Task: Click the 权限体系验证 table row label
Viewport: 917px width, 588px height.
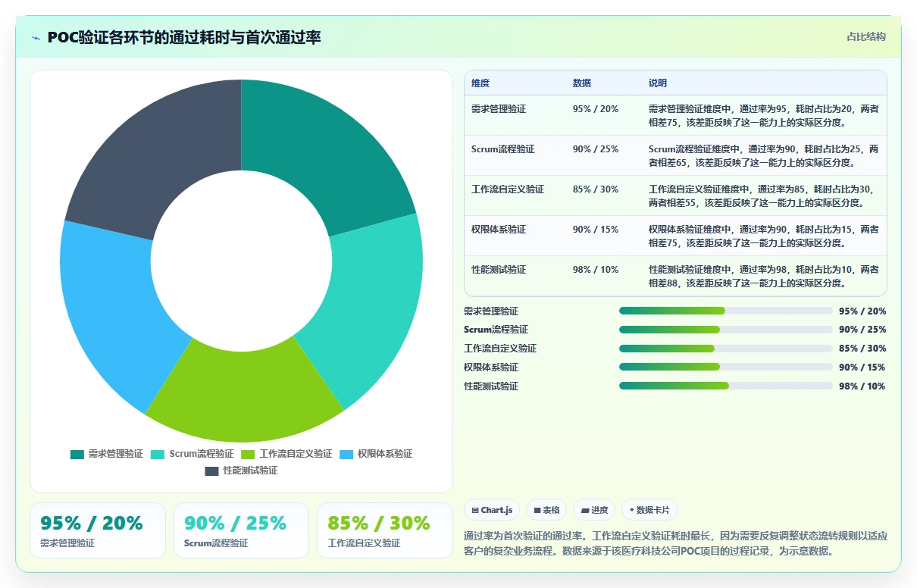Action: [x=499, y=230]
